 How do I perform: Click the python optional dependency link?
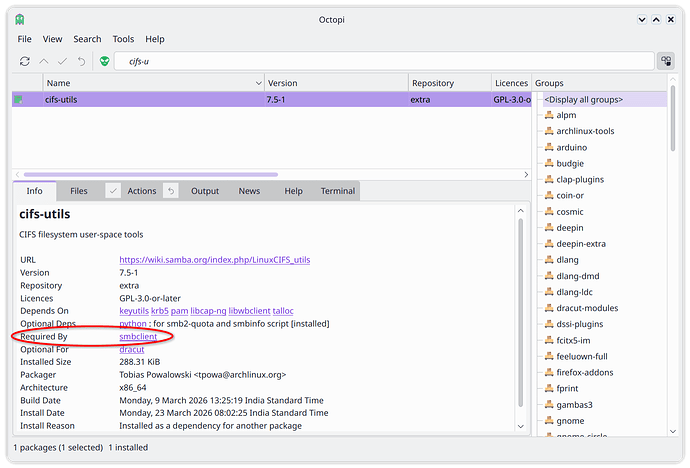click(133, 324)
